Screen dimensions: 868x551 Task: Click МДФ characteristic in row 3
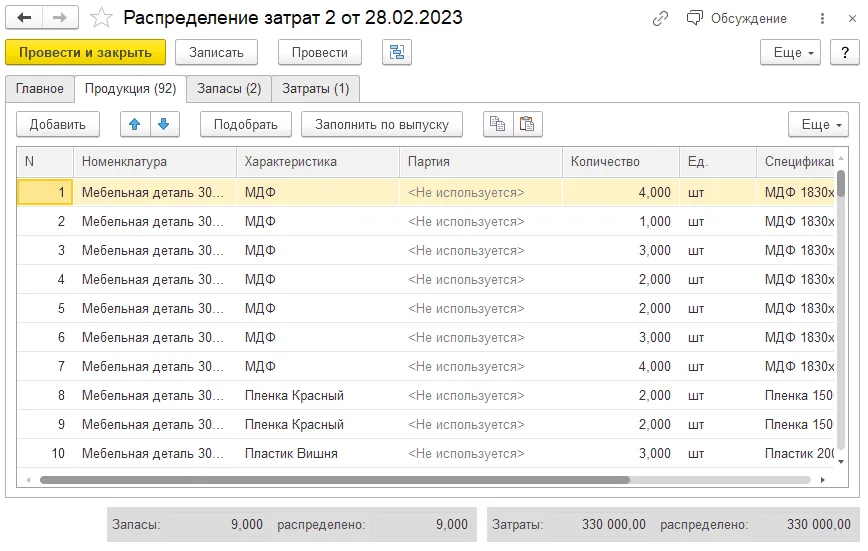click(x=318, y=251)
